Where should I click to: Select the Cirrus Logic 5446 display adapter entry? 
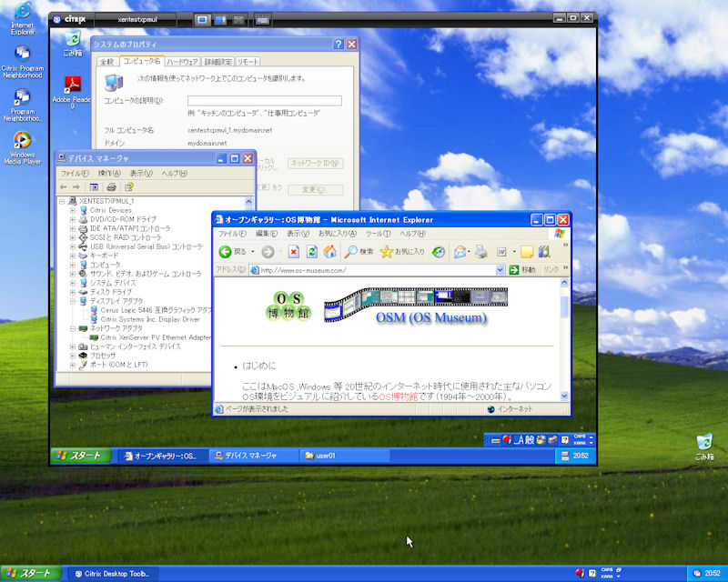(151, 310)
